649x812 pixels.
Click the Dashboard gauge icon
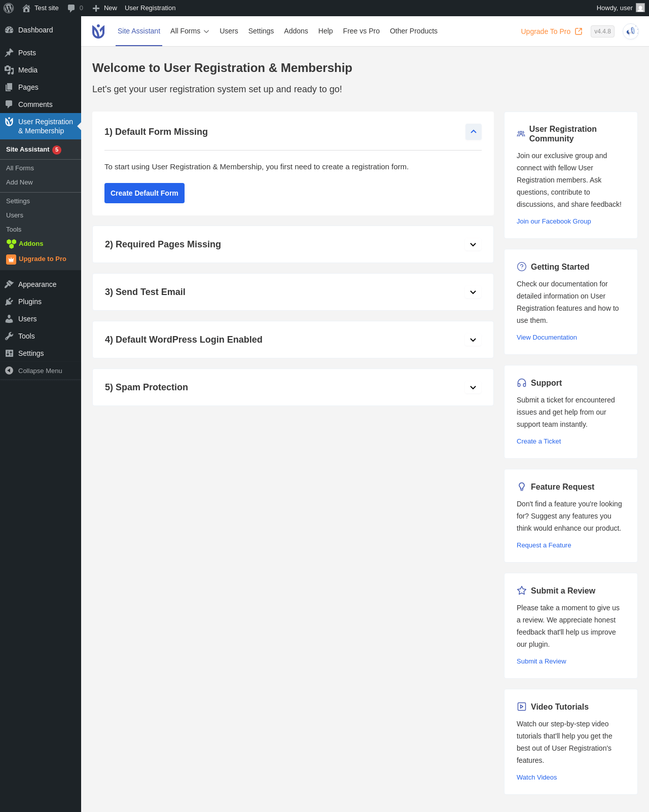(9, 30)
